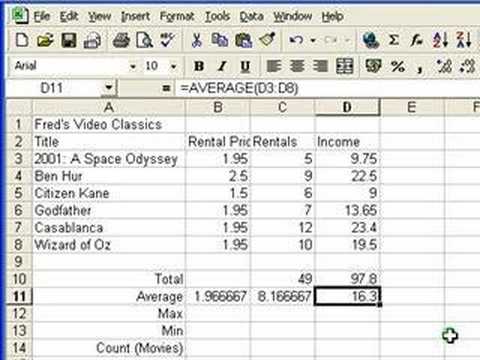The image size is (480, 360).
Task: Expand the font size 10 dropdown
Action: click(173, 66)
